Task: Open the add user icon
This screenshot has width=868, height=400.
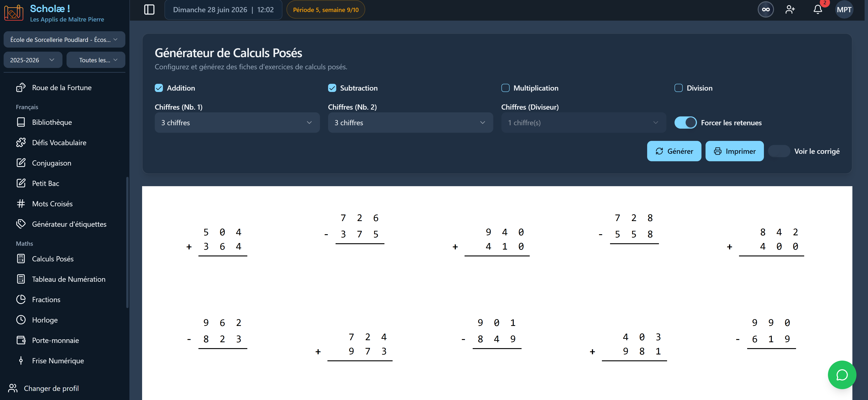Action: (x=790, y=10)
